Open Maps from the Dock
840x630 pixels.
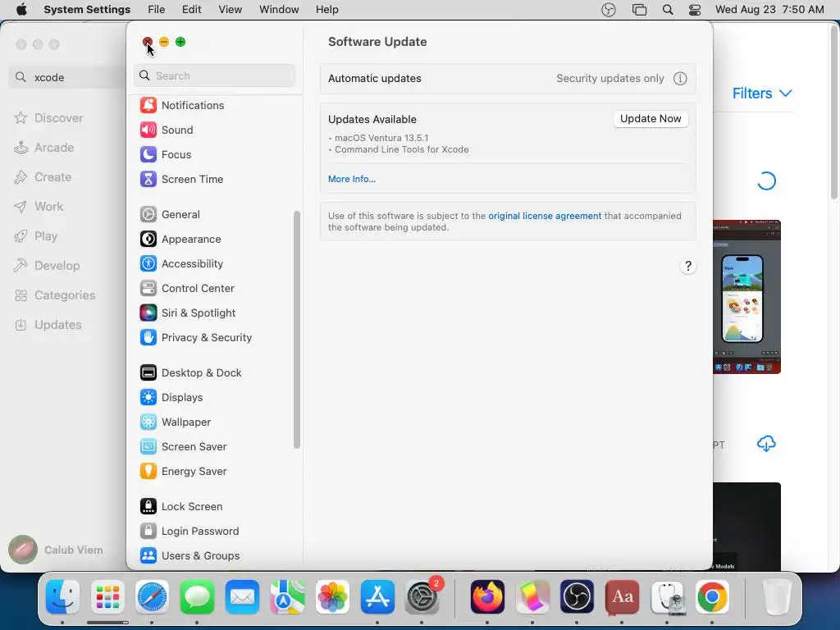pos(288,597)
